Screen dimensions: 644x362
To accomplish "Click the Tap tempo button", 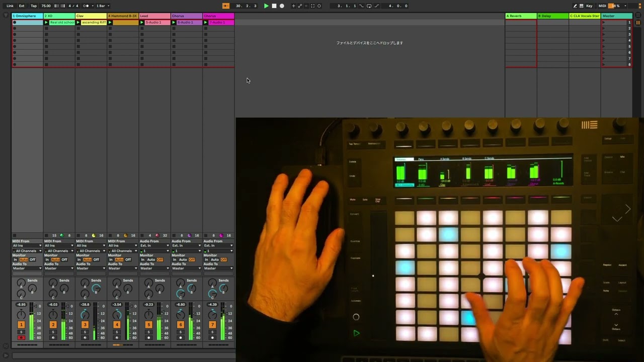I will click(33, 6).
